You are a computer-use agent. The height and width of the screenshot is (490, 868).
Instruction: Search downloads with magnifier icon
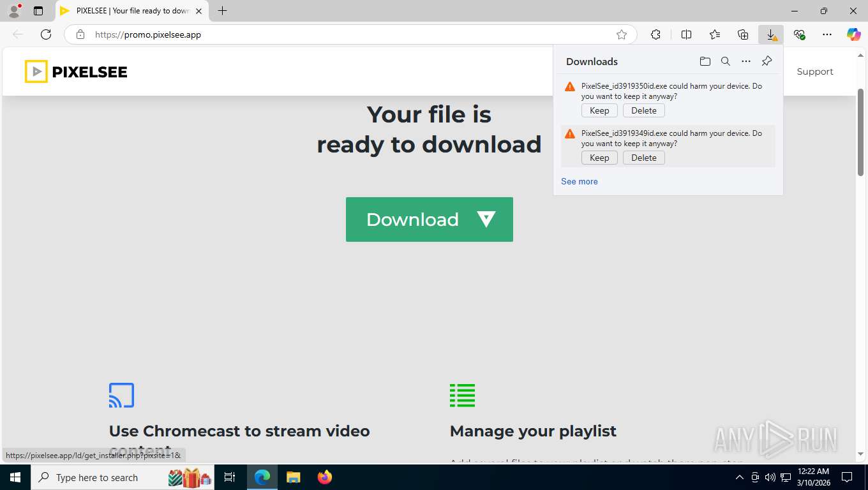pos(726,61)
